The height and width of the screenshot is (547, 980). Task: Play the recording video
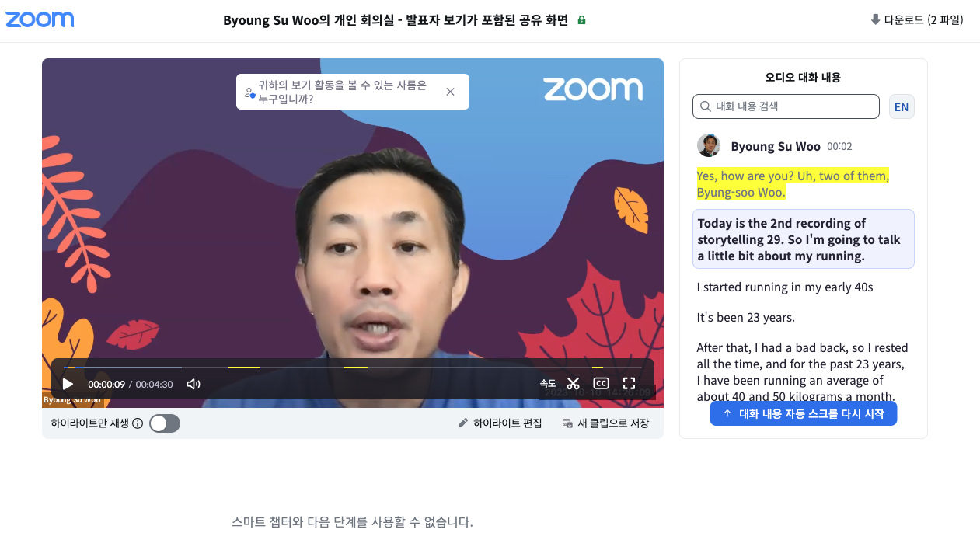(68, 384)
